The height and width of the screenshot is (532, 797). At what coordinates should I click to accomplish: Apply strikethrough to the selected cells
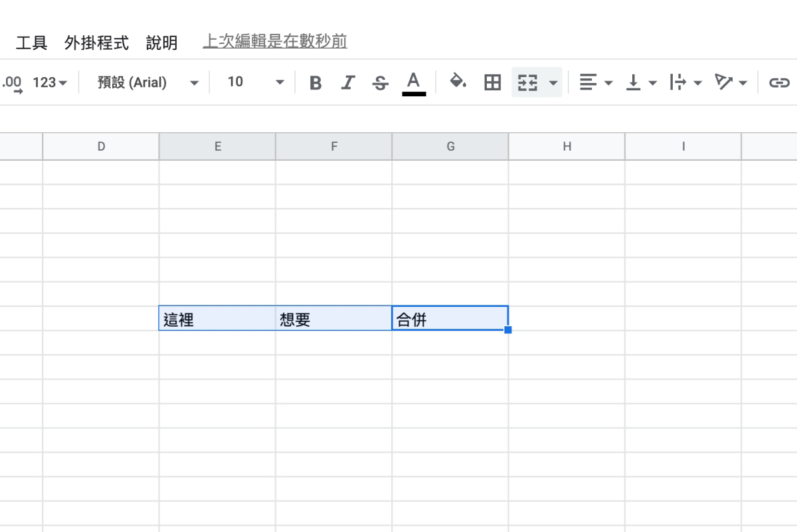click(x=379, y=82)
